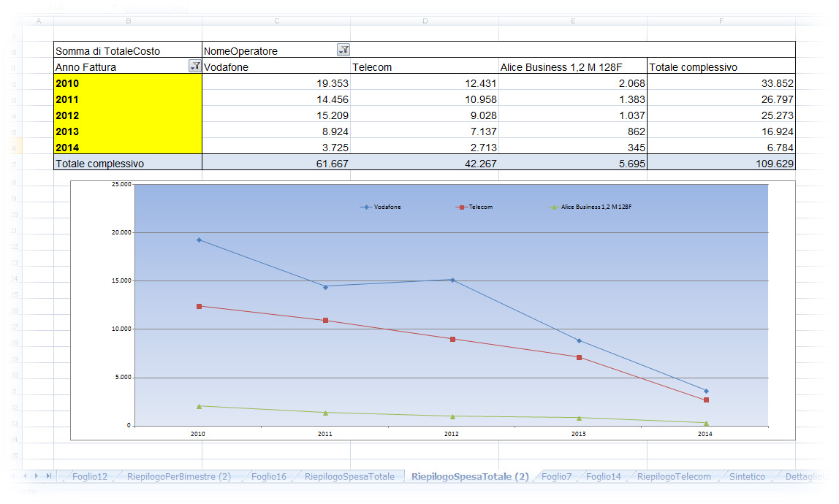Click the Vodafone 2010 data point marker
Screen dimensions: 839x504
(x=199, y=240)
